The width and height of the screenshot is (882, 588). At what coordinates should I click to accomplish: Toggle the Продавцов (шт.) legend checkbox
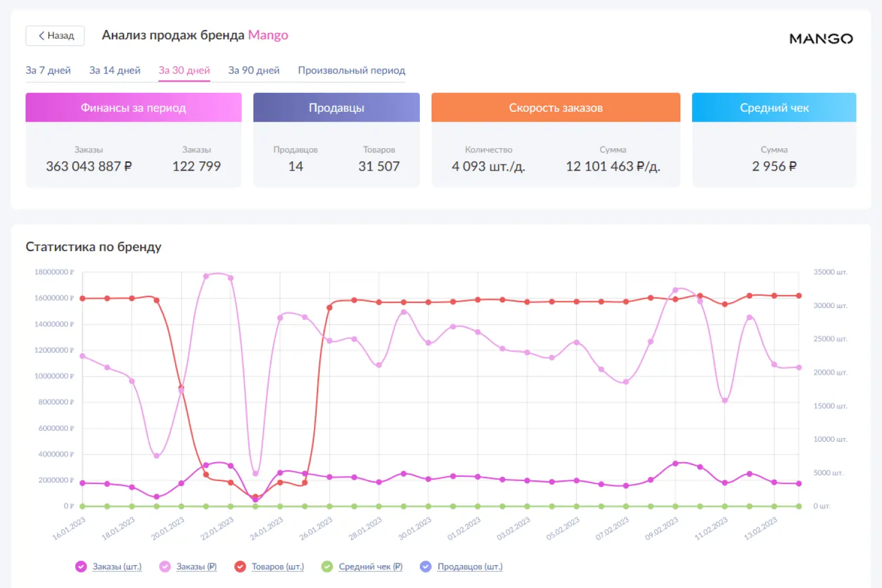point(426,566)
